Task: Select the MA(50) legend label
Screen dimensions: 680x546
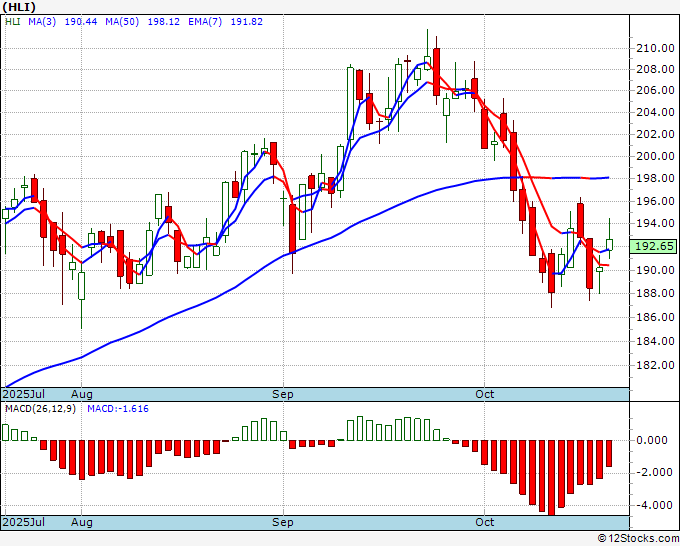Action: pyautogui.click(x=122, y=22)
